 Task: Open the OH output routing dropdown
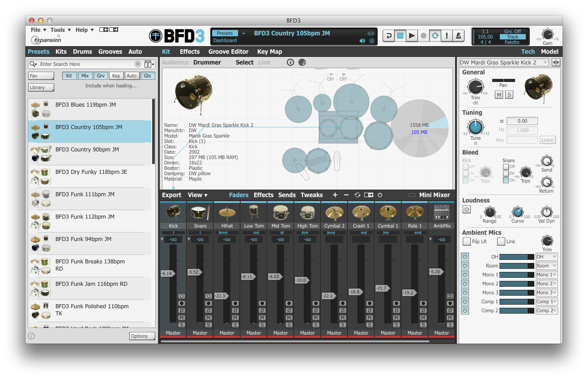coord(546,257)
